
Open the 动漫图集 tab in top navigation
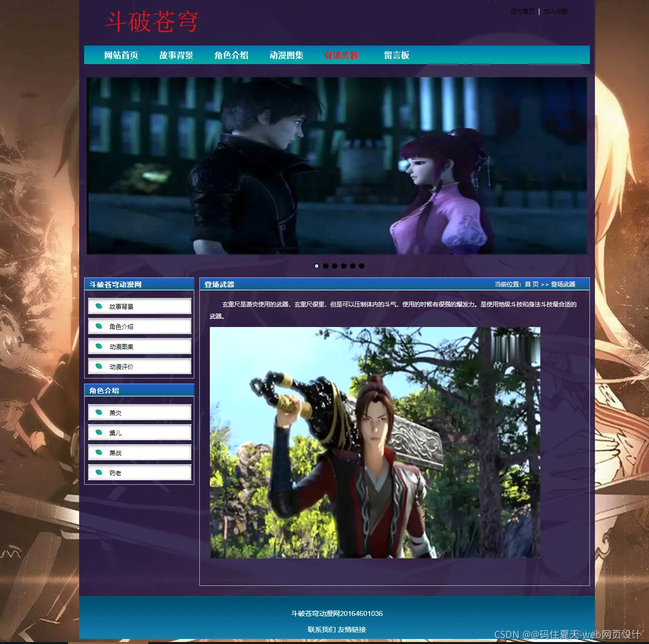tap(286, 55)
